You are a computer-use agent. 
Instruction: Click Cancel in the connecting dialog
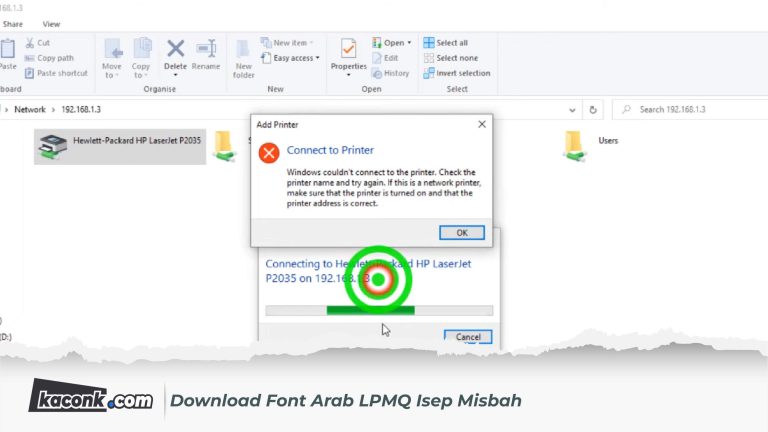(x=468, y=337)
